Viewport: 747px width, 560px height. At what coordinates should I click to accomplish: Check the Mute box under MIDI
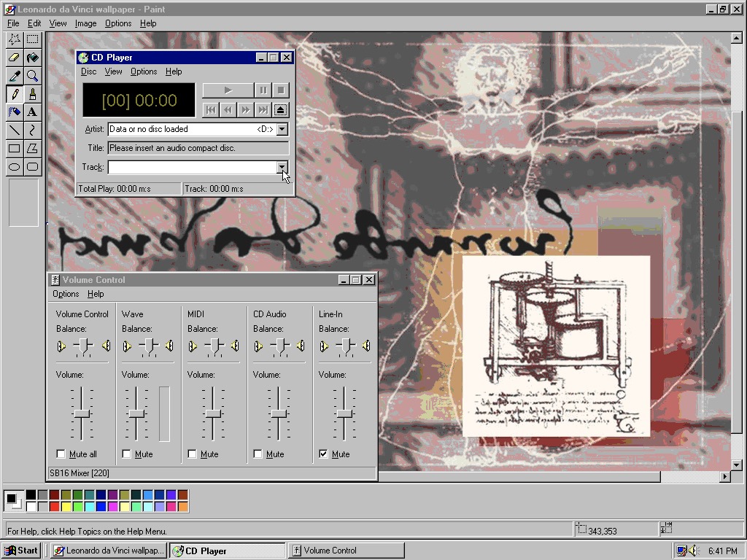point(192,454)
